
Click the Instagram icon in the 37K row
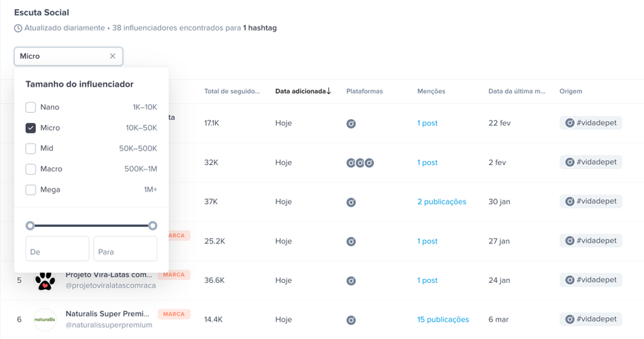point(351,202)
